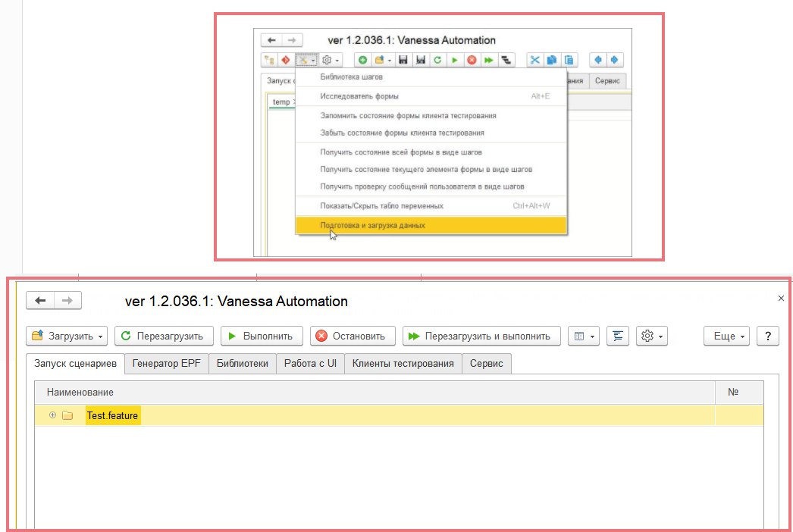This screenshot has height=532, width=793.
Task: Click the red stop icon in the upper toolbar
Action: pos(472,60)
